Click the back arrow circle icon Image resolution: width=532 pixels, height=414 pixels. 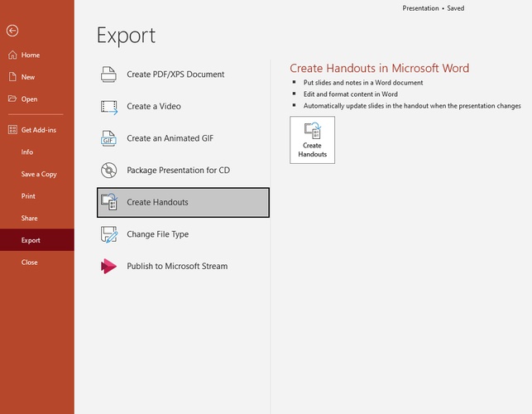tap(12, 31)
